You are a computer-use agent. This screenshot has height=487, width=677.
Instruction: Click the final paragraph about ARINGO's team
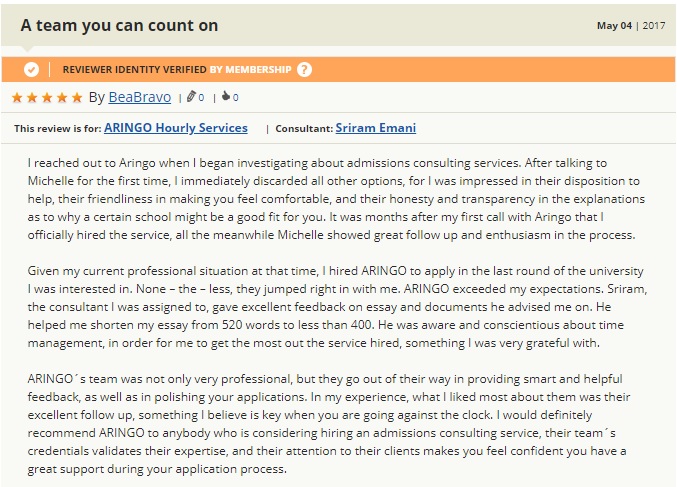coord(329,424)
